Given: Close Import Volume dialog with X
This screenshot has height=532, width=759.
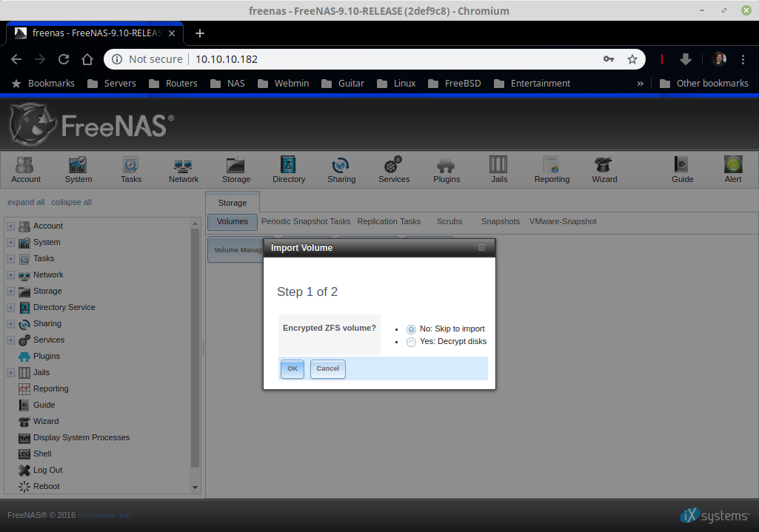Looking at the screenshot, I should tap(481, 247).
